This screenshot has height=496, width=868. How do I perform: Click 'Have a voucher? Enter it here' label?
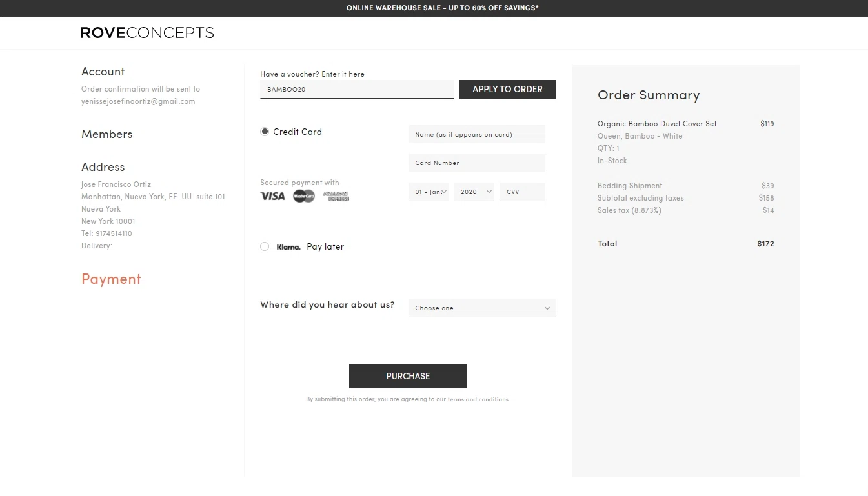click(x=312, y=74)
